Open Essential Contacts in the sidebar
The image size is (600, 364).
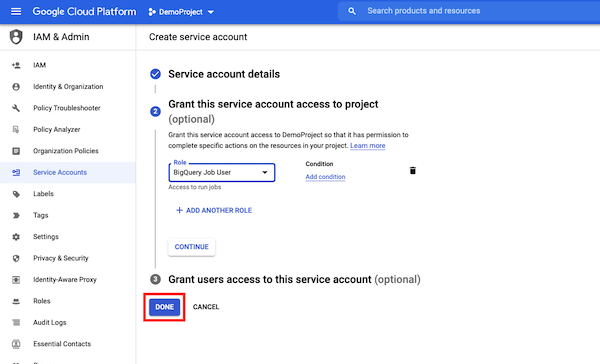coord(68,344)
